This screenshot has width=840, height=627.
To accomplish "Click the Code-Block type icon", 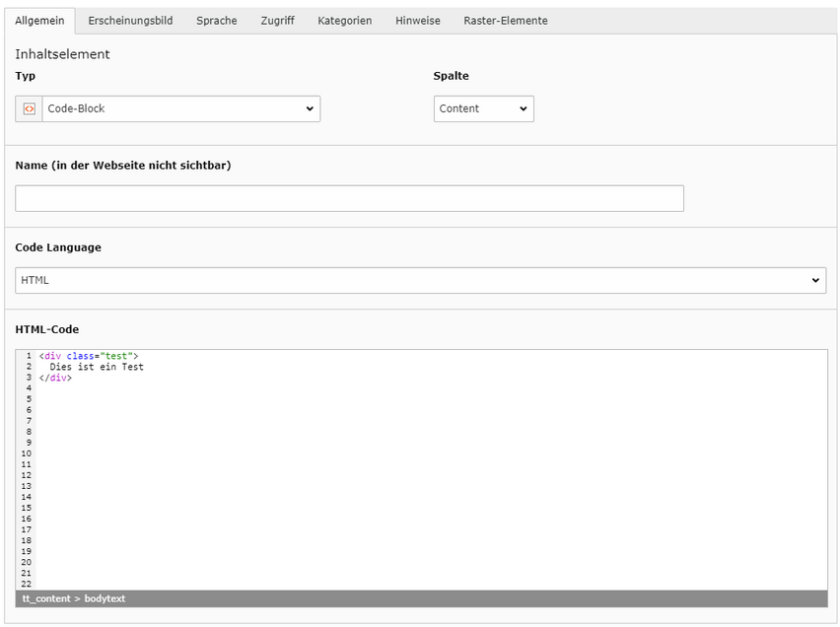I will [x=29, y=109].
